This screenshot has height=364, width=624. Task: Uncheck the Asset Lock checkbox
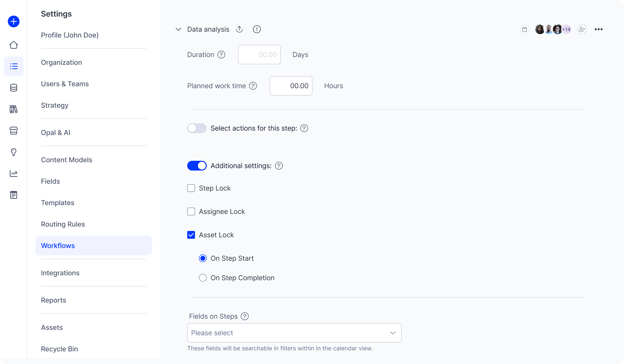[191, 235]
